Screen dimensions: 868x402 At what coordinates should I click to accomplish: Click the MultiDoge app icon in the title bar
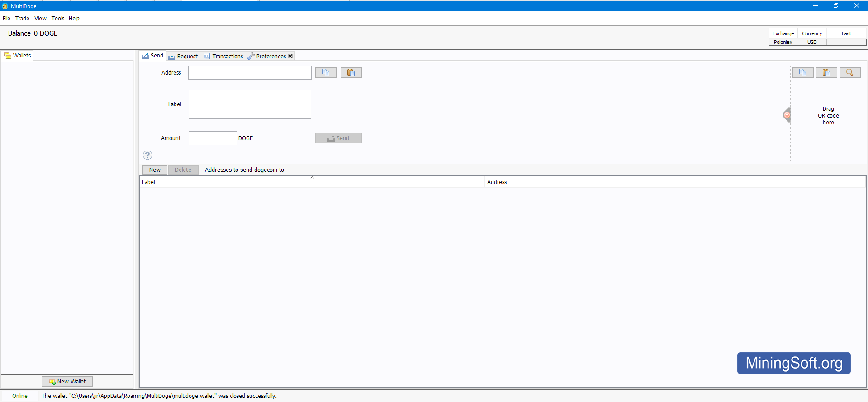click(5, 6)
